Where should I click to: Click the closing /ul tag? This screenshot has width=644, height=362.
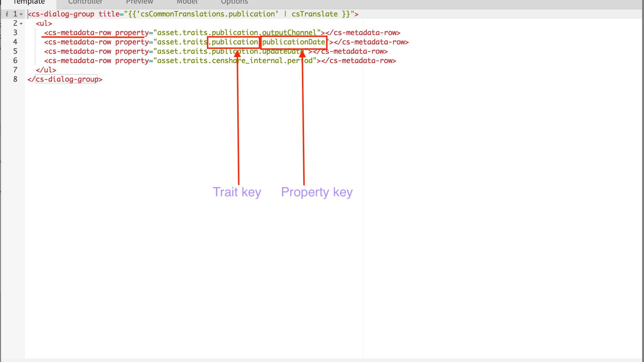pyautogui.click(x=46, y=70)
